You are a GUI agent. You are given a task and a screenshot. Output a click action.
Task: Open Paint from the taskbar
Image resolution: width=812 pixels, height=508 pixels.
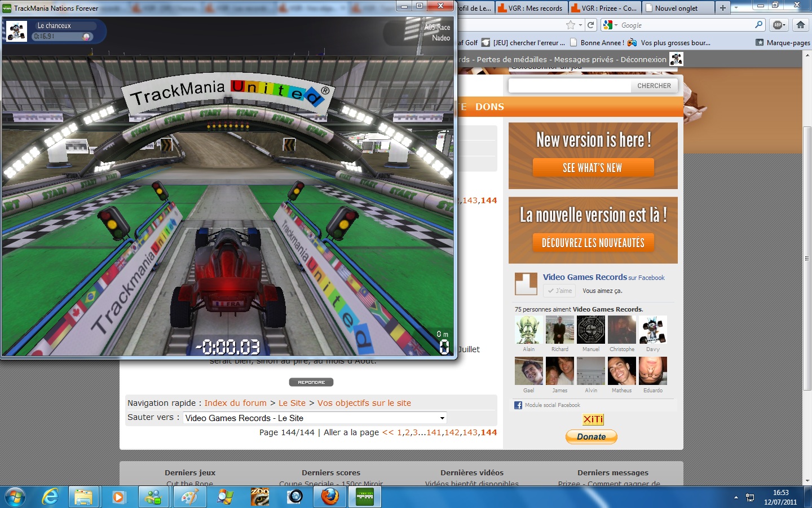[x=189, y=497]
